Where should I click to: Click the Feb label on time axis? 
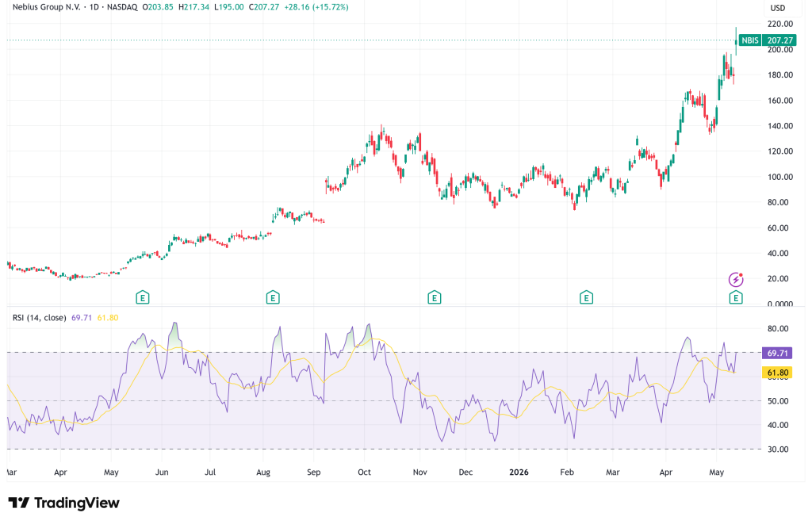[x=567, y=472]
